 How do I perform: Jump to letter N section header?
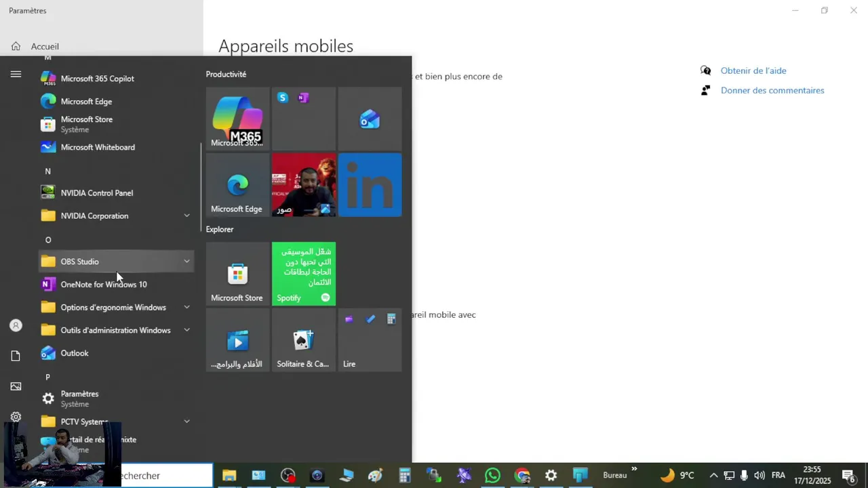coord(47,171)
